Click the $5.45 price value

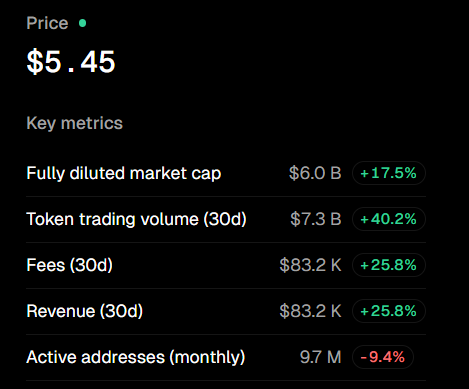[71, 62]
